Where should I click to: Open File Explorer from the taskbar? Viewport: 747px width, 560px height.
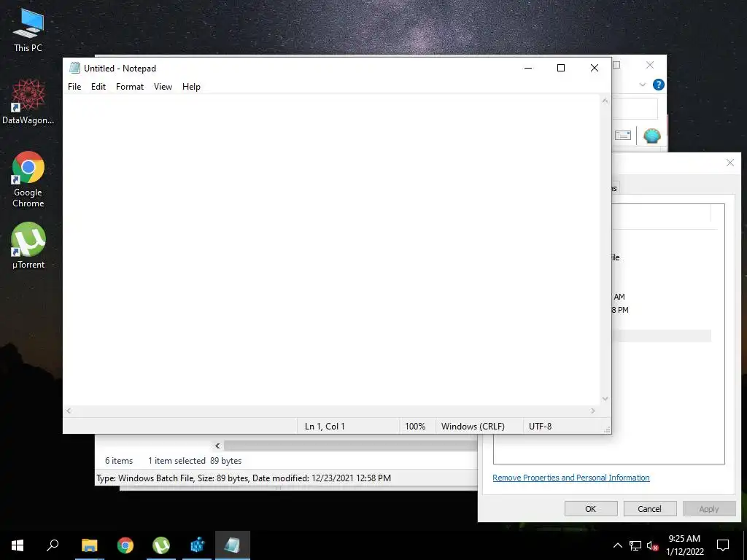pyautogui.click(x=90, y=545)
